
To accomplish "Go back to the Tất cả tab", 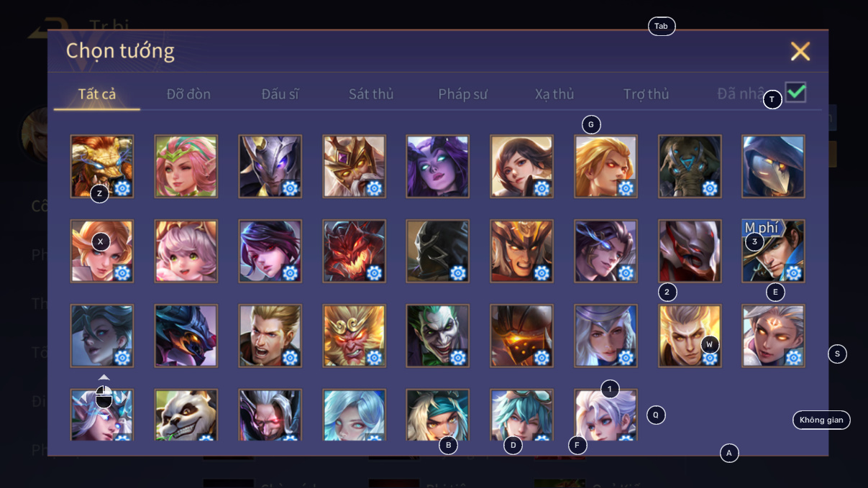I will (97, 94).
